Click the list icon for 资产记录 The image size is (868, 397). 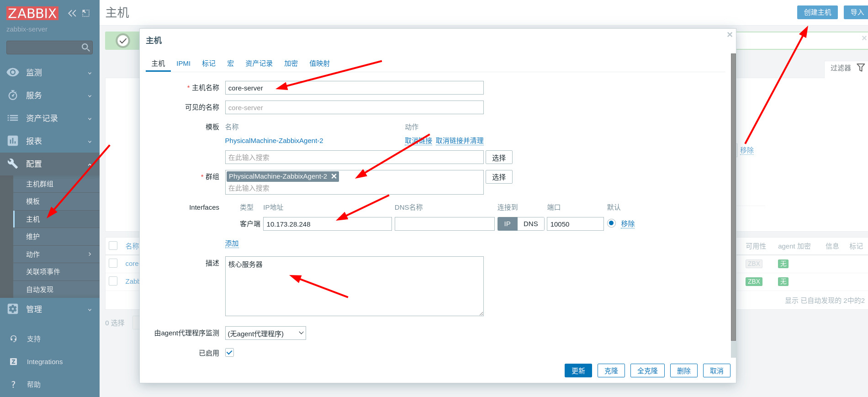point(13,118)
